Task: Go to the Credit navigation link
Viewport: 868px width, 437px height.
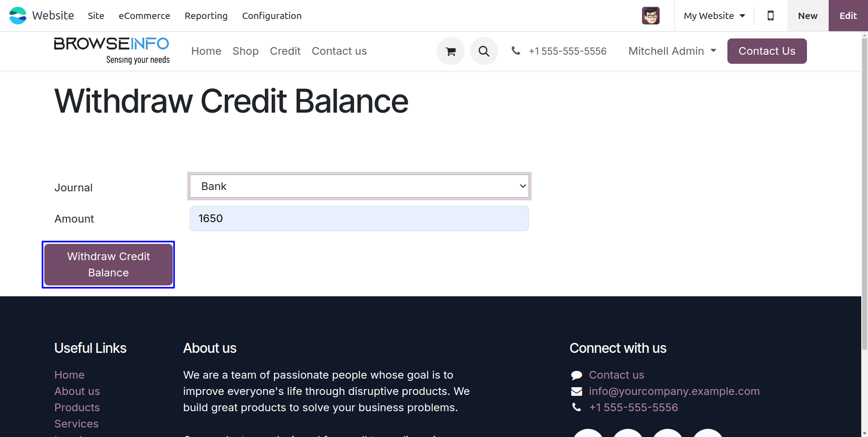Action: [x=285, y=51]
